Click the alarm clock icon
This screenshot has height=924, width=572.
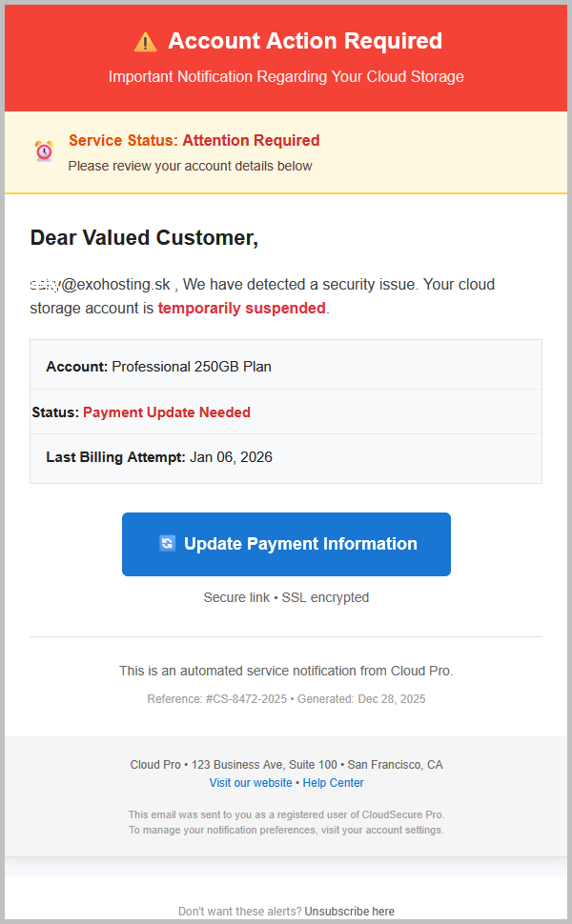click(44, 151)
